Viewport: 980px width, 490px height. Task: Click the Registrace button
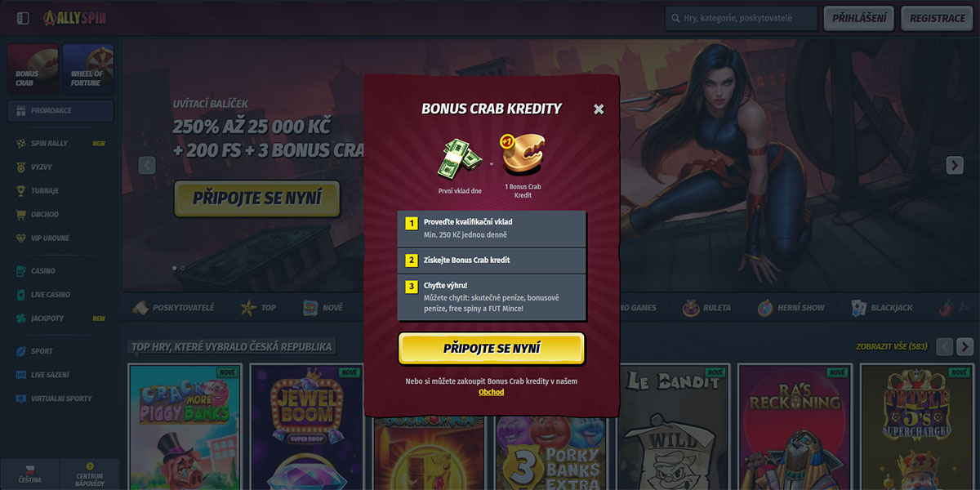pos(938,18)
